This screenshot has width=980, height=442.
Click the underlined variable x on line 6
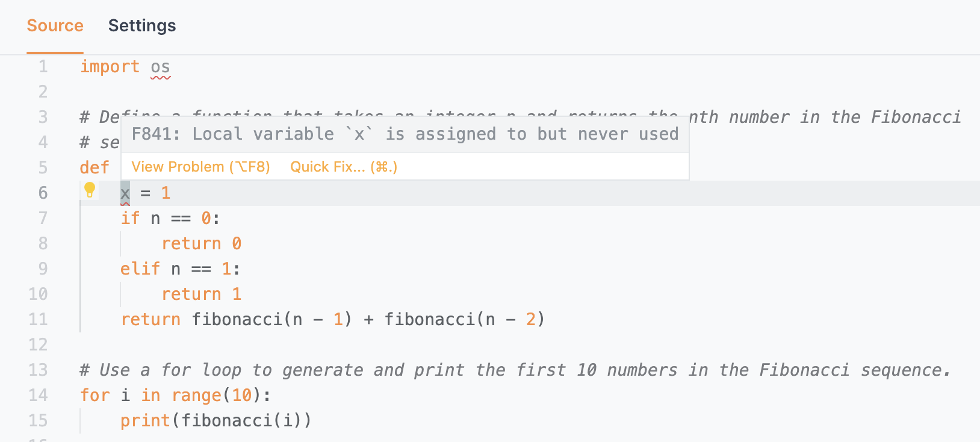pyautogui.click(x=125, y=193)
